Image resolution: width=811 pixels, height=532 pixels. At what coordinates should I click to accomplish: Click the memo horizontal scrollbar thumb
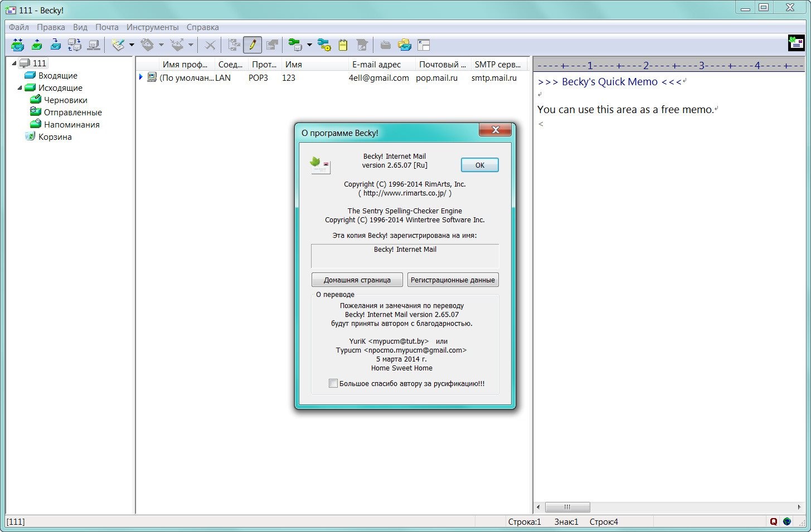coord(567,507)
